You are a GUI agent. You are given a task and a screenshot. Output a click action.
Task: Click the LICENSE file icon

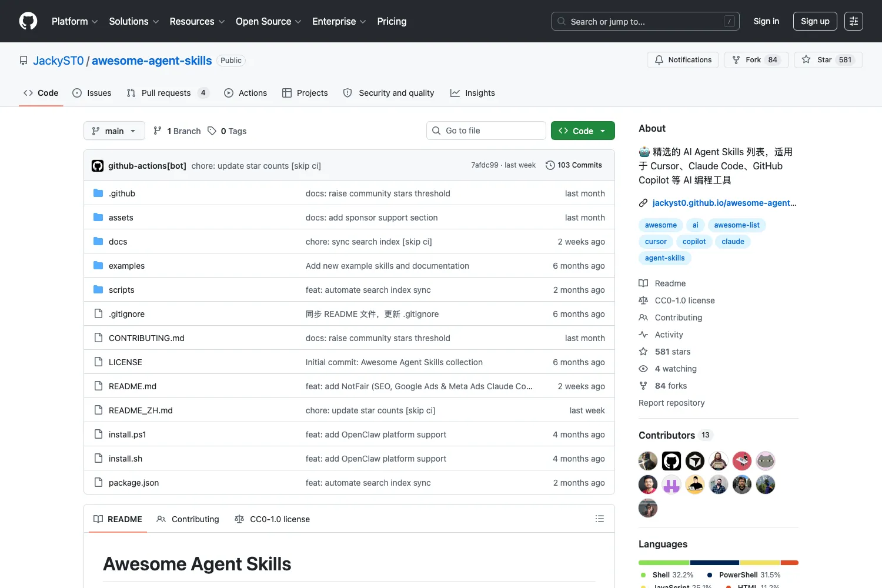pos(98,362)
